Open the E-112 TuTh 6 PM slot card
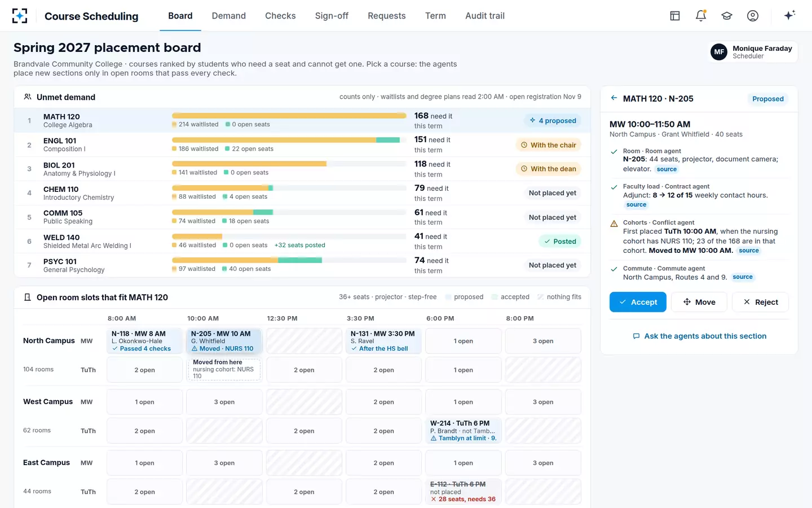This screenshot has height=508, width=812. coord(464,492)
